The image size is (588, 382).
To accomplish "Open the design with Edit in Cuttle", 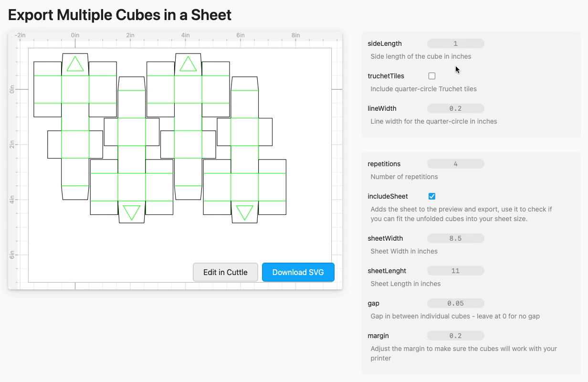I will 225,272.
